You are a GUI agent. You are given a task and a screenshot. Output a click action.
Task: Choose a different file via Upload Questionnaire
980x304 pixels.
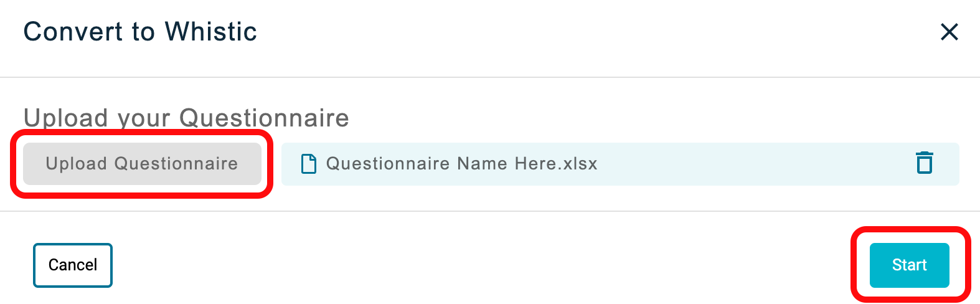(142, 164)
